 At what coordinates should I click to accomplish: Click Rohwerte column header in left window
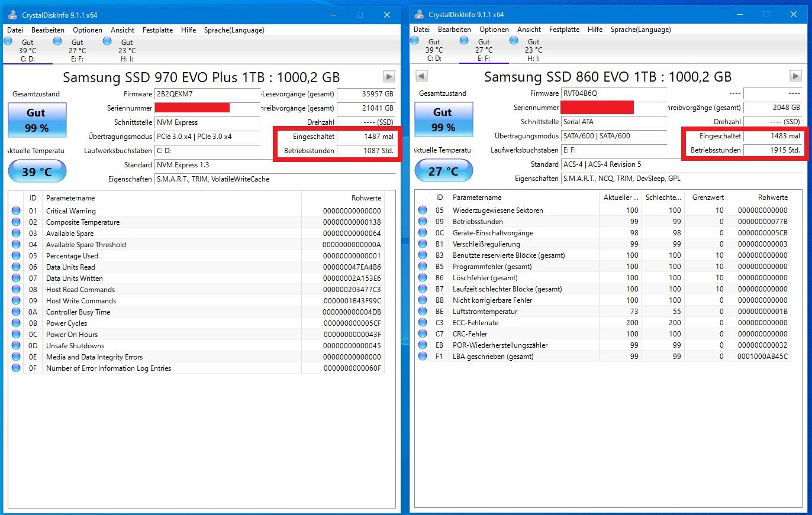click(343, 198)
